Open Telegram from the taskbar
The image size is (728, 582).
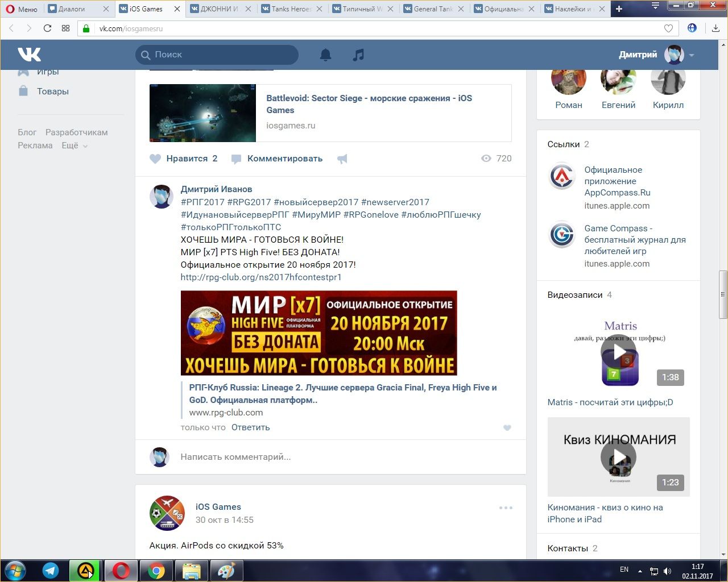(x=51, y=571)
